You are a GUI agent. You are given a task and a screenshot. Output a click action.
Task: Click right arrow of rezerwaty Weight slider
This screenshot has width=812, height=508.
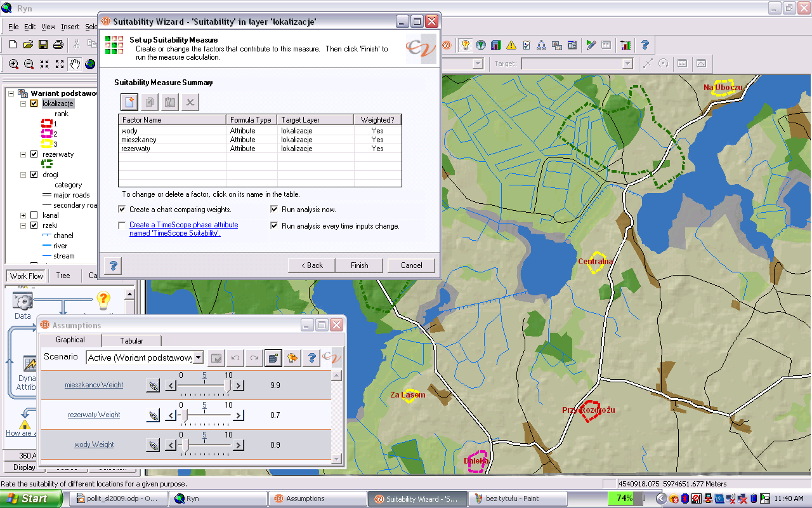tap(239, 416)
